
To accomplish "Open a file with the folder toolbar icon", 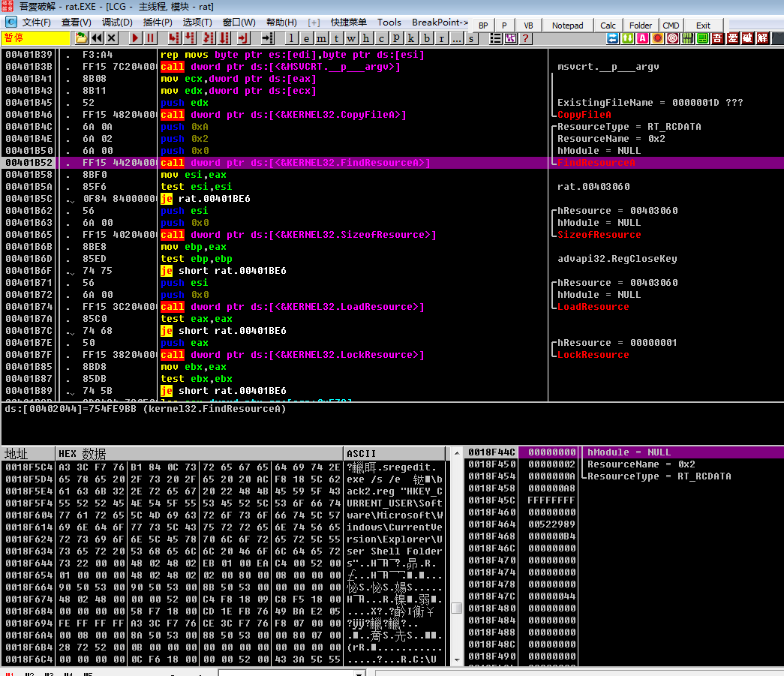I will (81, 38).
